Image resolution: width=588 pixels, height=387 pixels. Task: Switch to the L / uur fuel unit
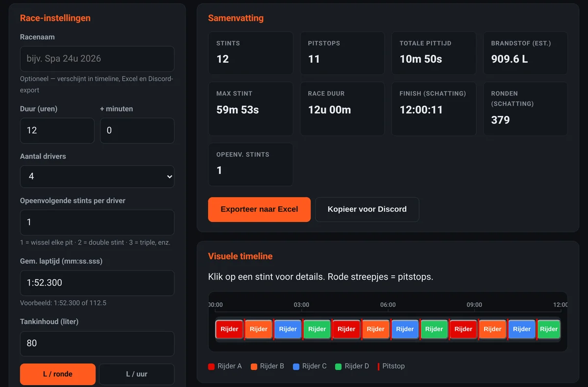(137, 374)
